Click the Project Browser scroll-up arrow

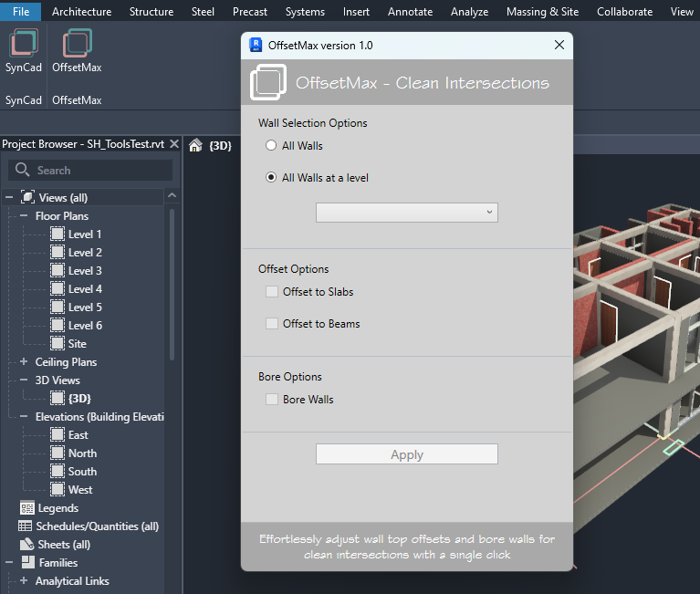coord(172,195)
